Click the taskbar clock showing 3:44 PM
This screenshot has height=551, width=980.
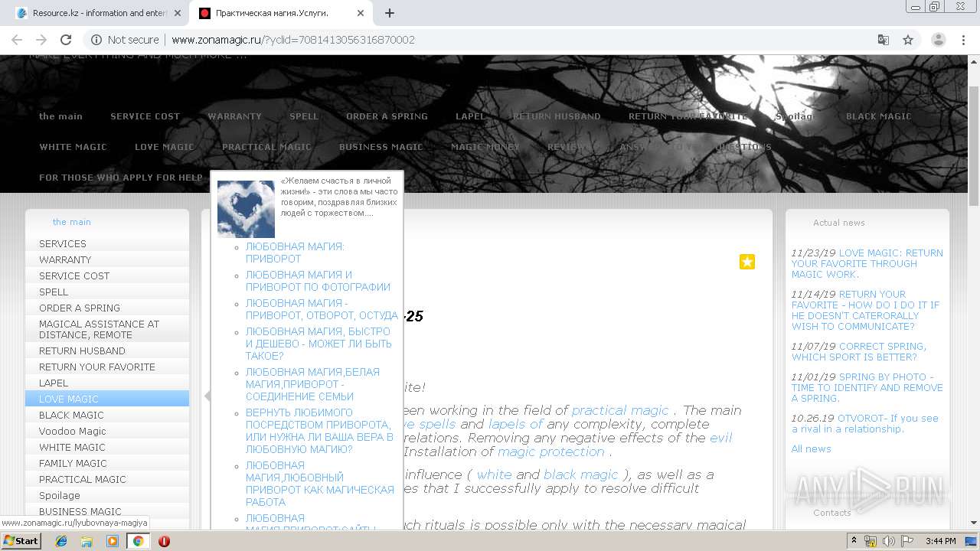940,541
